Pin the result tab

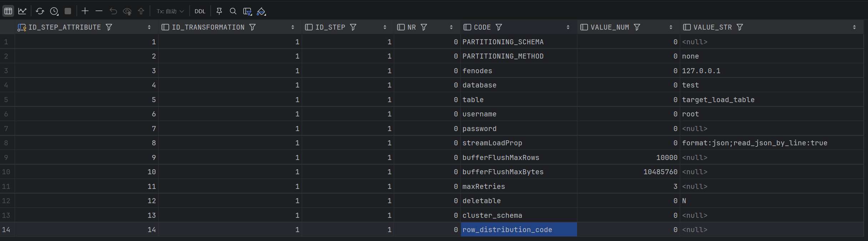click(219, 11)
